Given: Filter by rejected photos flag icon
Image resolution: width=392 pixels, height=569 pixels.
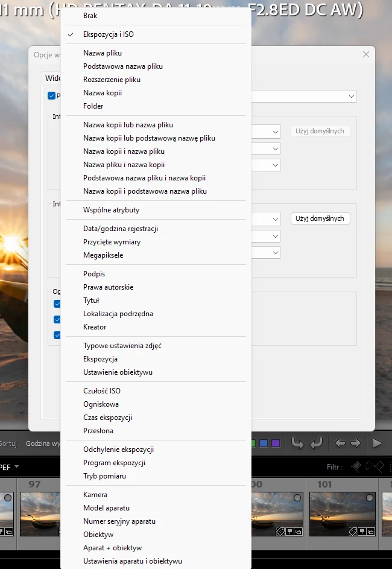Looking at the screenshot, I should tap(379, 467).
